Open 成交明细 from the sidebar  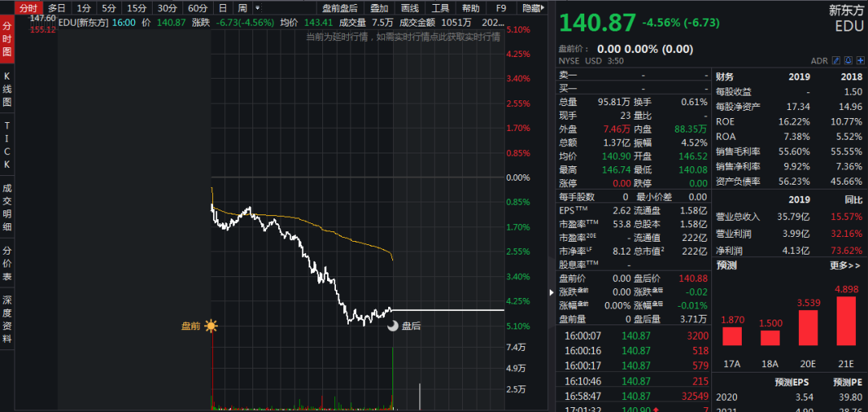click(7, 207)
